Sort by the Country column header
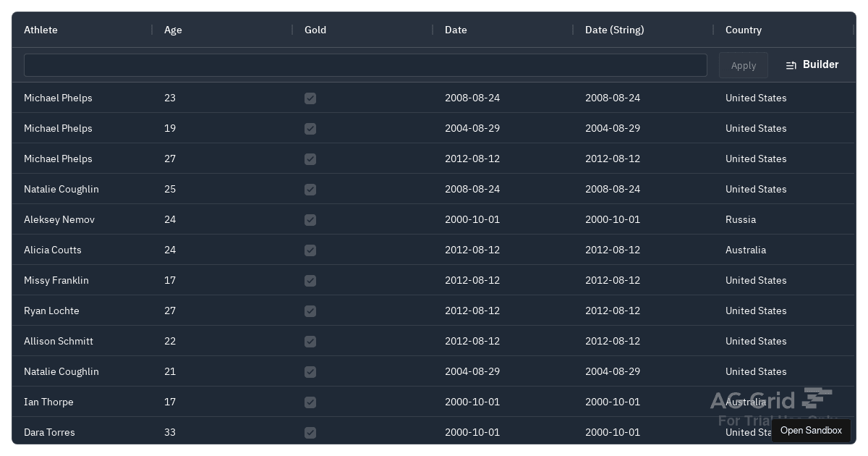This screenshot has height=456, width=868. (744, 30)
